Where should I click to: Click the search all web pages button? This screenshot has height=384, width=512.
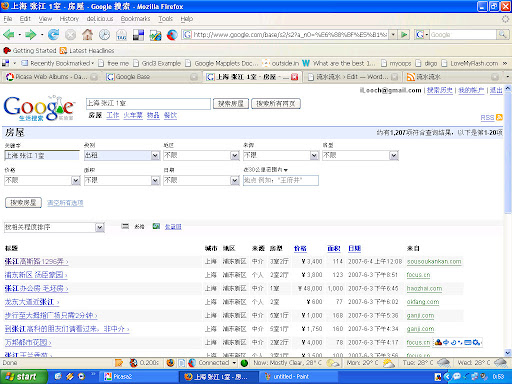pos(276,104)
